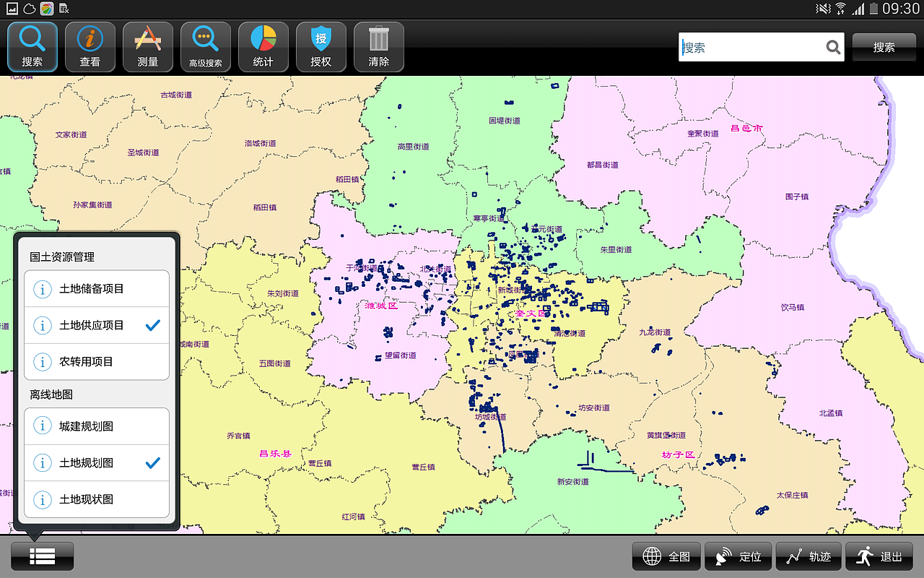Show info for 土地储备项目 layer

pyautogui.click(x=43, y=289)
